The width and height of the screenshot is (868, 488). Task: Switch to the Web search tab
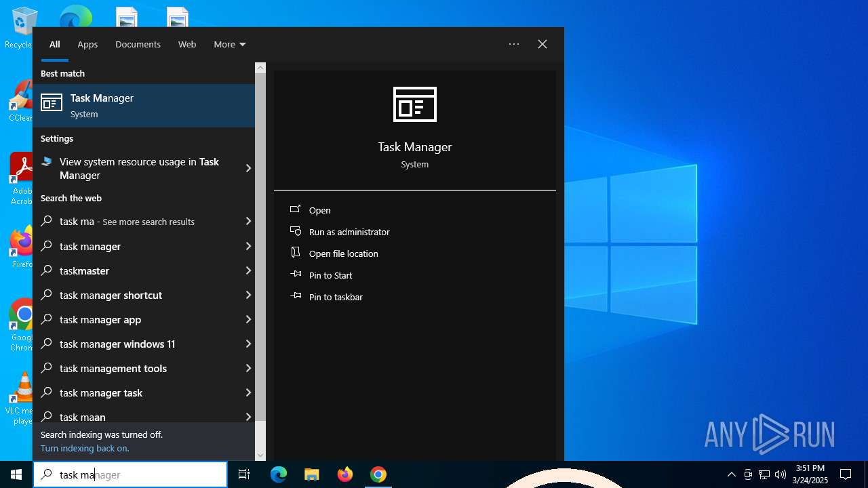(187, 44)
